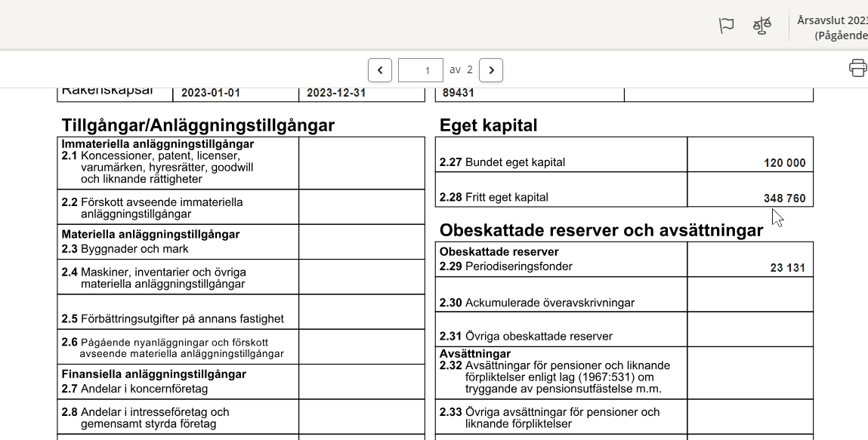Open the balance scales icon

pyautogui.click(x=762, y=26)
